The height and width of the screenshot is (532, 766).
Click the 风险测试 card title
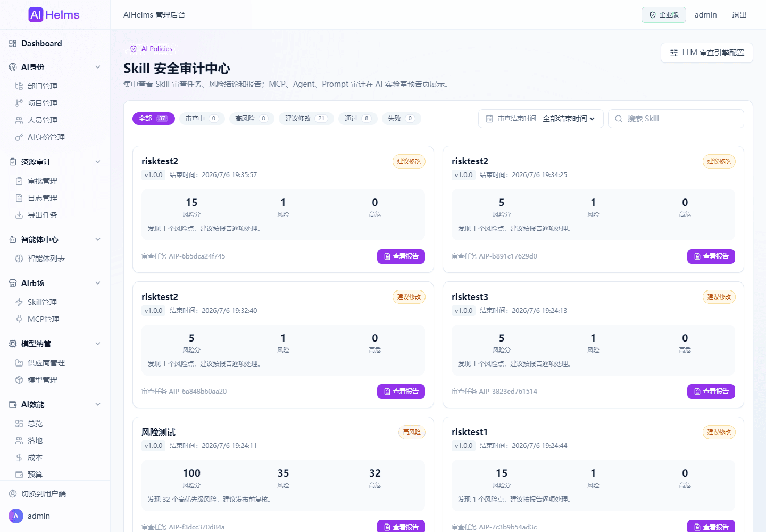(159, 432)
